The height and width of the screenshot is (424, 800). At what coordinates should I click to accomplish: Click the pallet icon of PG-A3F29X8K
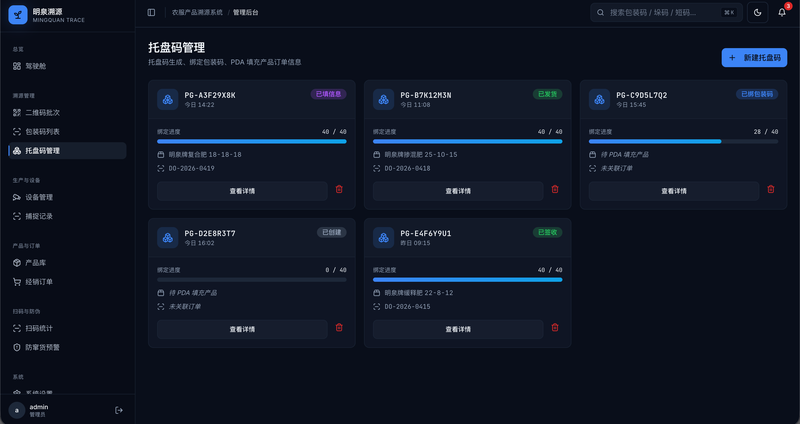pyautogui.click(x=167, y=99)
